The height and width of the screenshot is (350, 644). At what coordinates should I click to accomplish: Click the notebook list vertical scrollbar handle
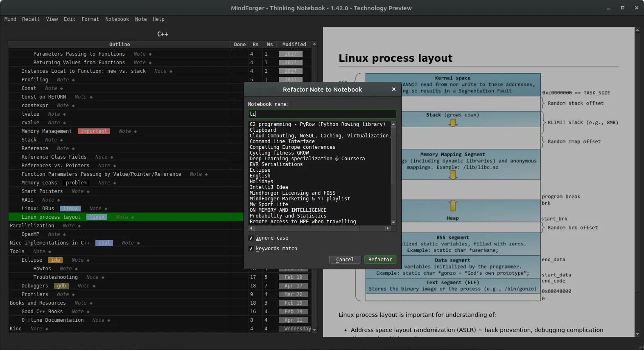pos(393,155)
